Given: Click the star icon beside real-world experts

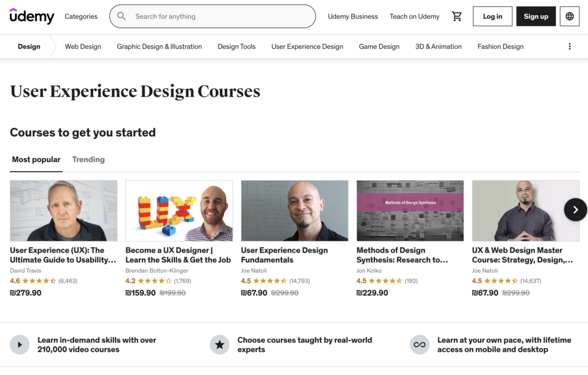Looking at the screenshot, I should pos(220,345).
